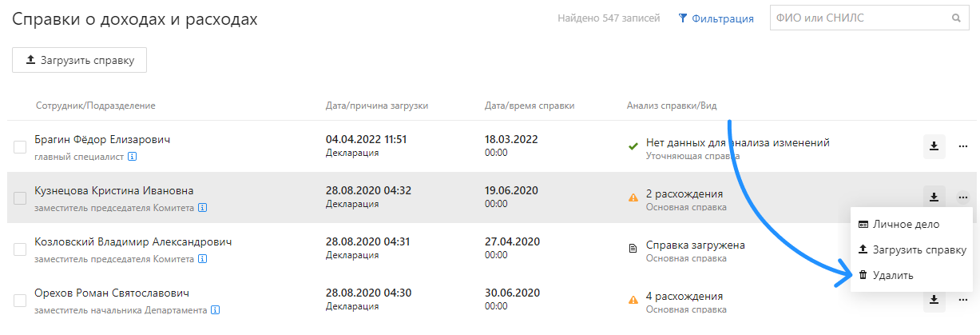
Task: Tick checkbox for Брагин Фёдор Елизарович
Action: (20, 147)
